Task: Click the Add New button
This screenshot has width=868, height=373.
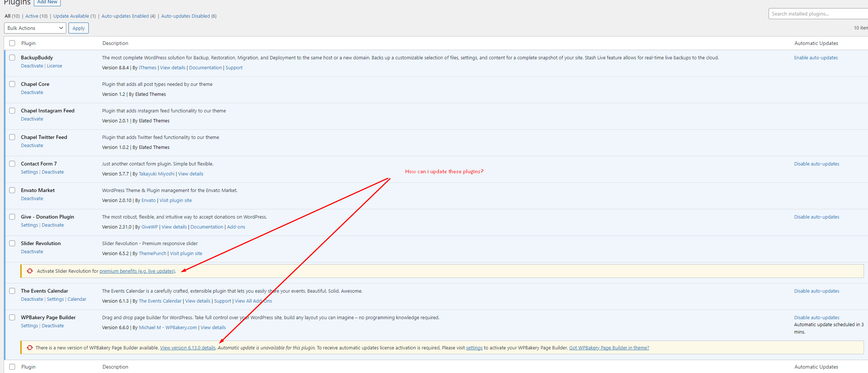Action: pyautogui.click(x=47, y=2)
